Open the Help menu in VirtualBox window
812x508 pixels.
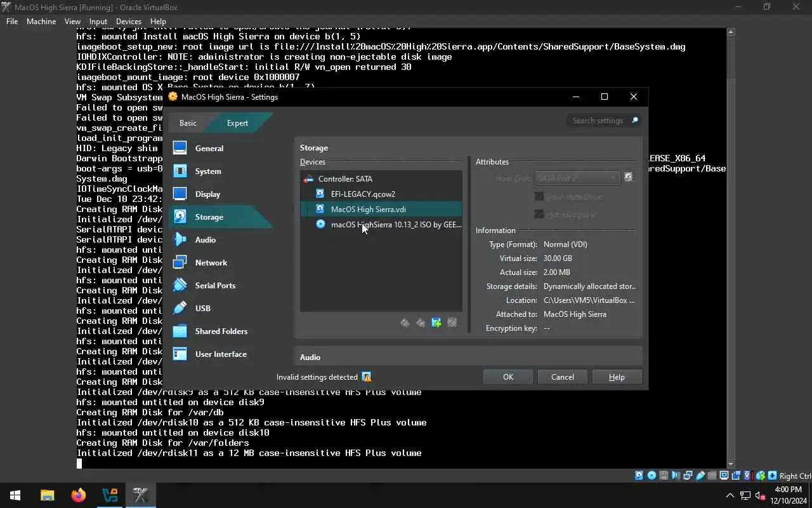click(x=158, y=21)
